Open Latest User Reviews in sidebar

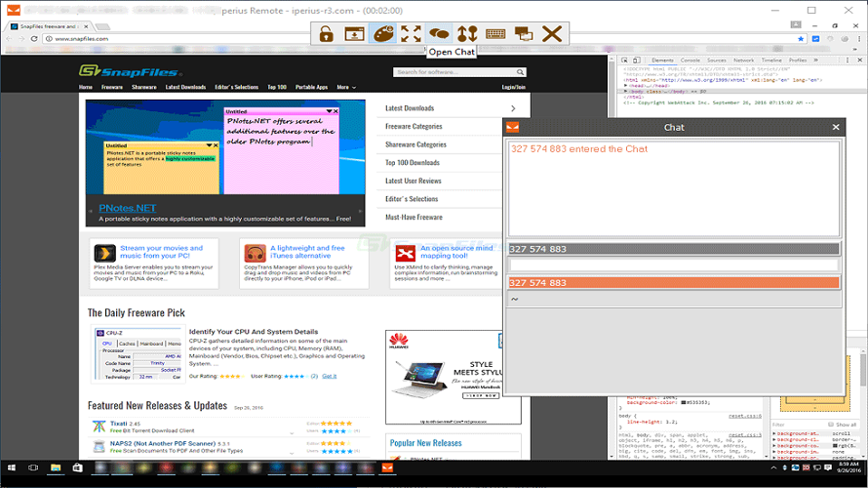point(413,182)
